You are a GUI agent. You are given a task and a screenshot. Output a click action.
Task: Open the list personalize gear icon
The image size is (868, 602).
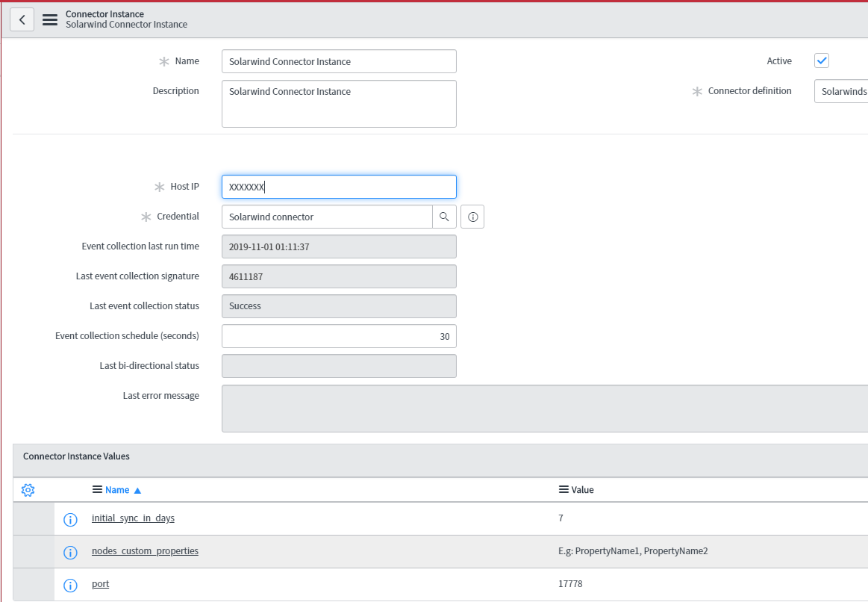(x=28, y=489)
